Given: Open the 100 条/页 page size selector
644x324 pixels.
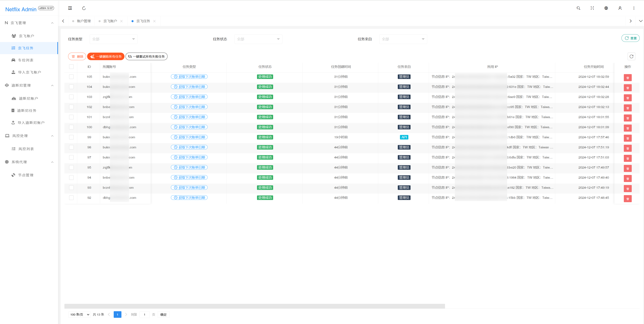Looking at the screenshot, I should click(80, 315).
